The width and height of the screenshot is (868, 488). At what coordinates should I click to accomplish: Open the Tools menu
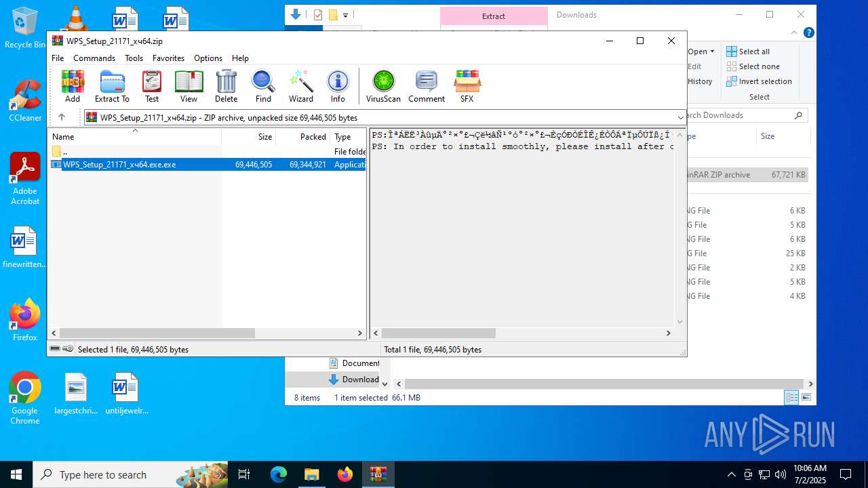[134, 58]
